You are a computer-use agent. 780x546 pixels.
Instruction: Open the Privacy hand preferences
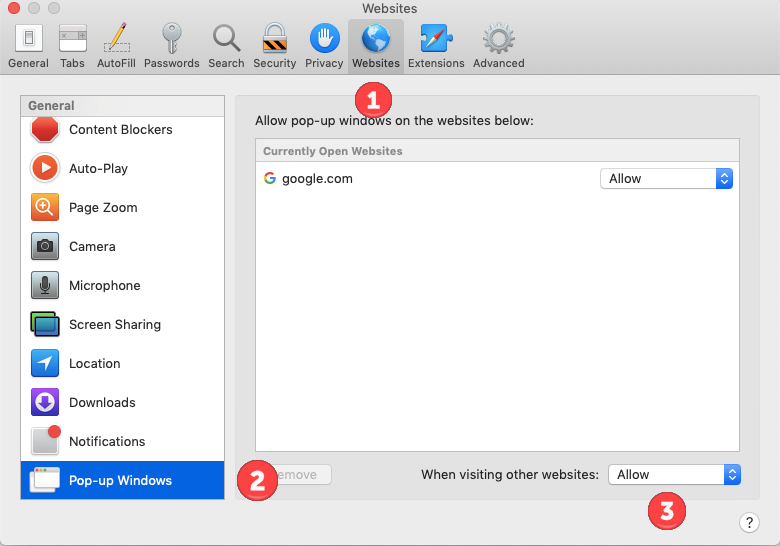(x=324, y=46)
